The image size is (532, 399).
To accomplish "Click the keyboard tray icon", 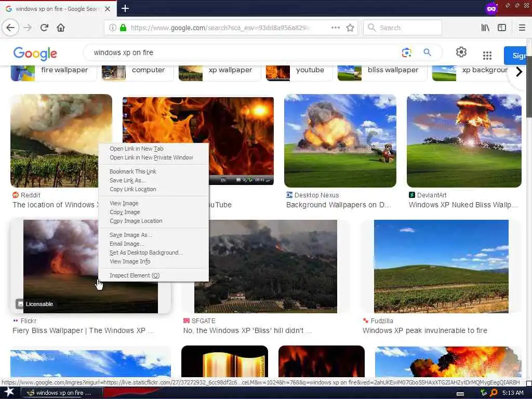I will coord(460,394).
